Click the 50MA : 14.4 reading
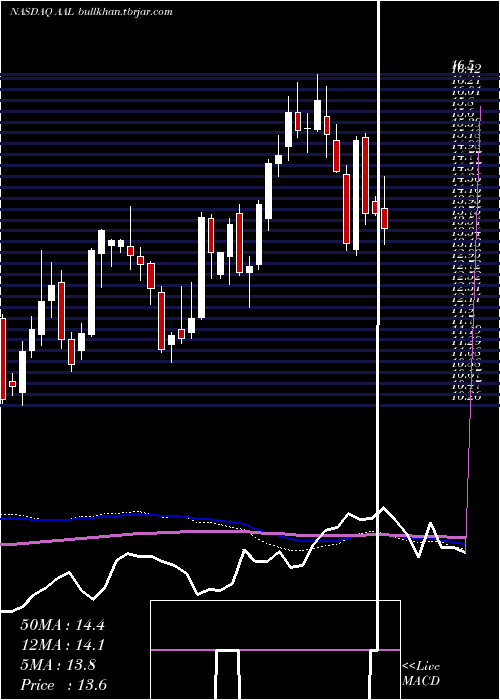500x700 pixels. (62, 625)
